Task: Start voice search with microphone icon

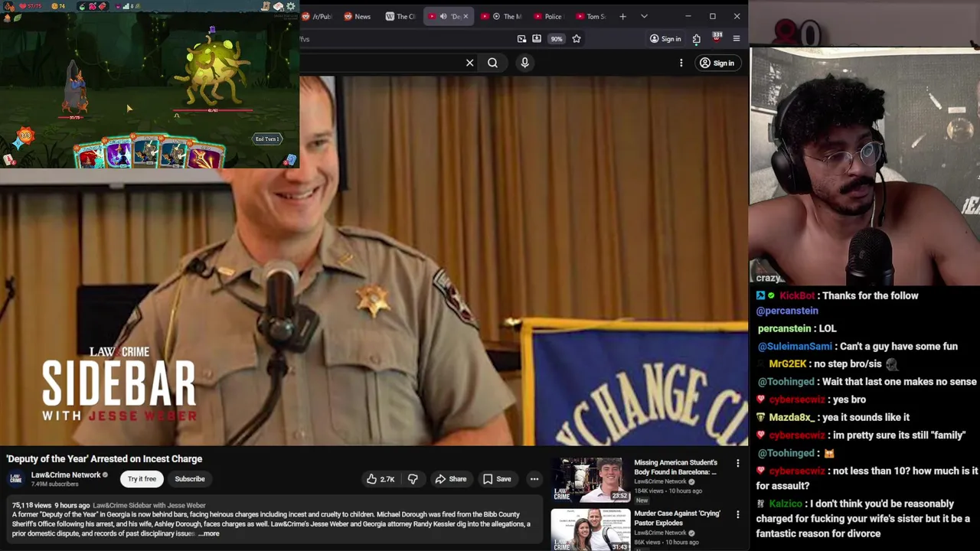Action: point(524,63)
